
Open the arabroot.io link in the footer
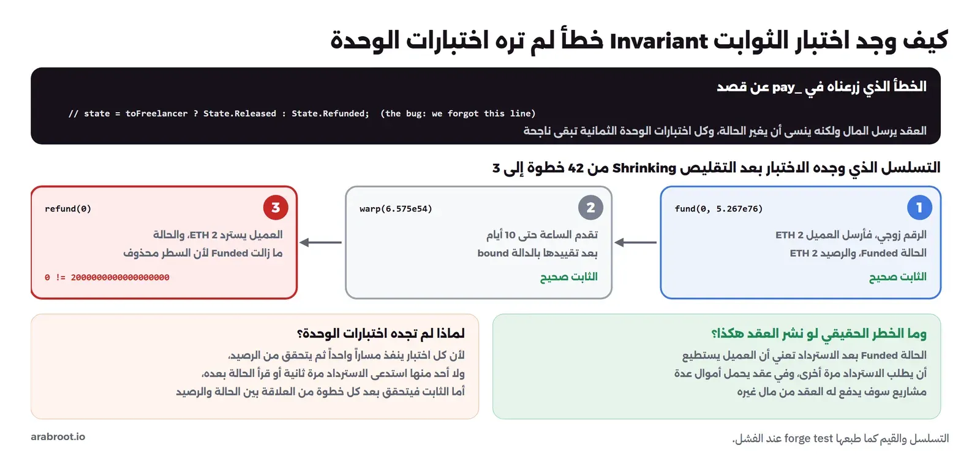[58, 436]
